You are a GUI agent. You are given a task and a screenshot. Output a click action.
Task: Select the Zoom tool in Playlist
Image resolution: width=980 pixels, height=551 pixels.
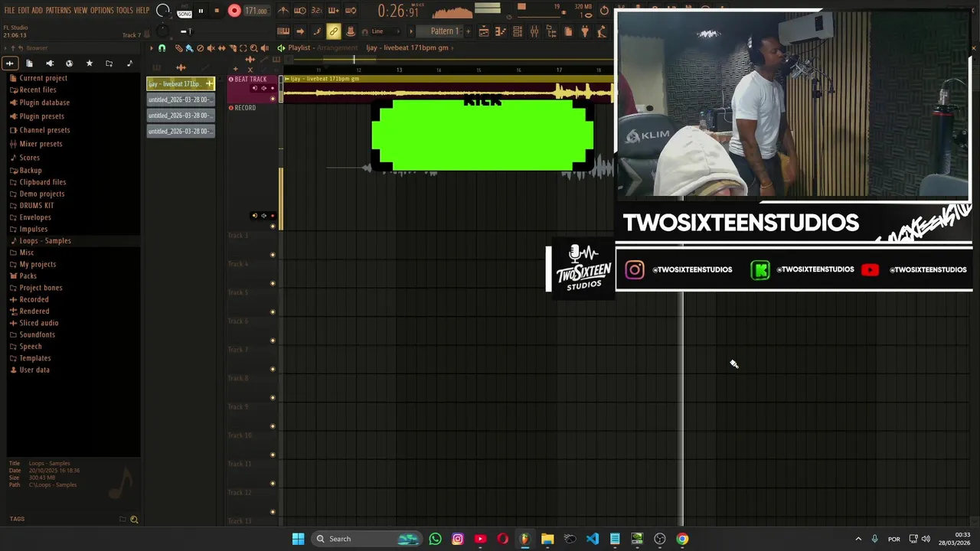click(x=254, y=48)
